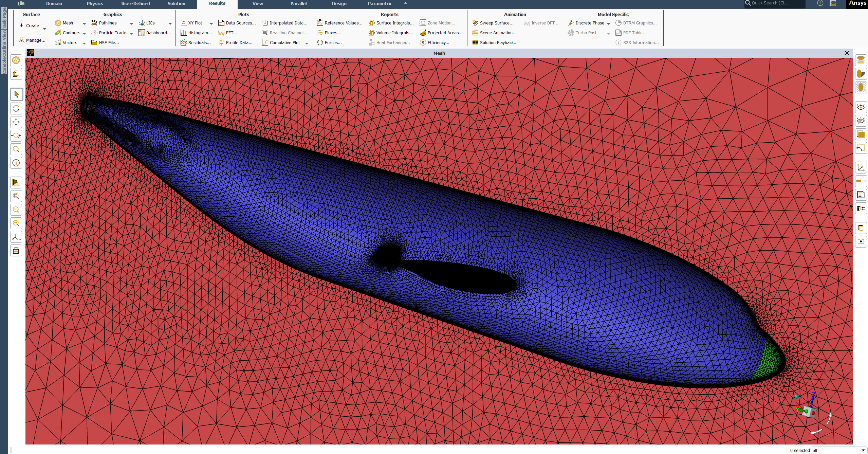Click the Create surface button

(x=30, y=26)
